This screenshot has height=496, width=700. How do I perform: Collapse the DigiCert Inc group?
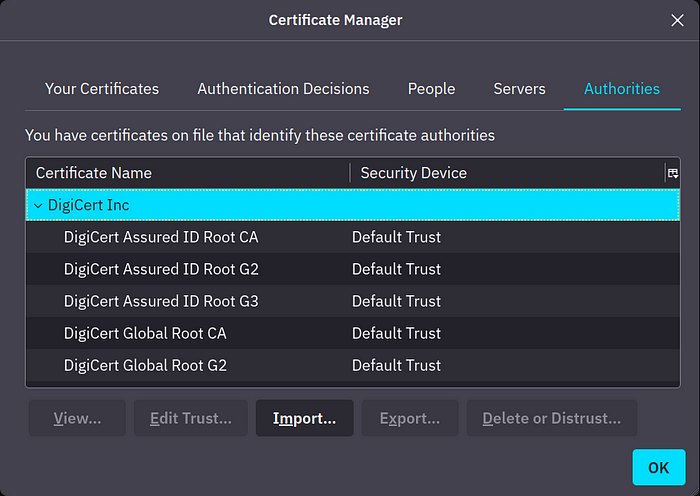point(38,205)
